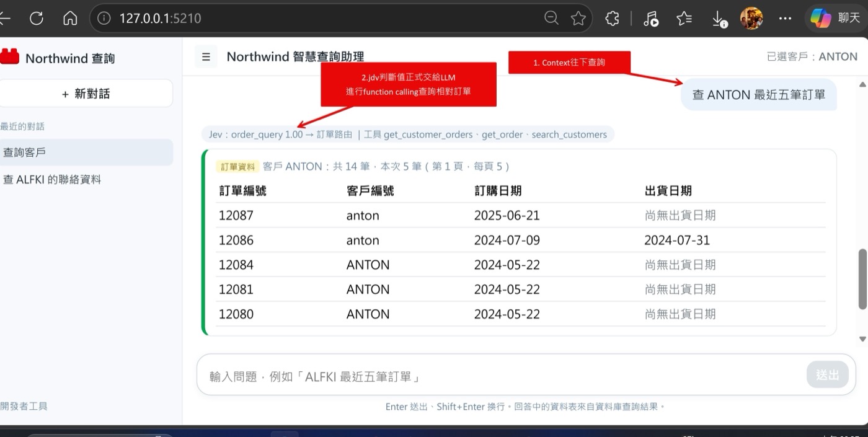The height and width of the screenshot is (437, 868).
Task: Click order date 2025-06-21
Action: pos(507,216)
